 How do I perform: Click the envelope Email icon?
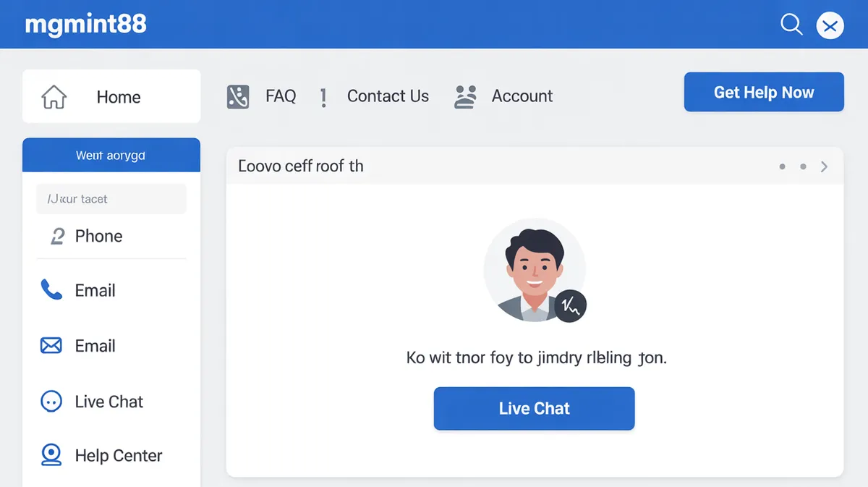(51, 346)
